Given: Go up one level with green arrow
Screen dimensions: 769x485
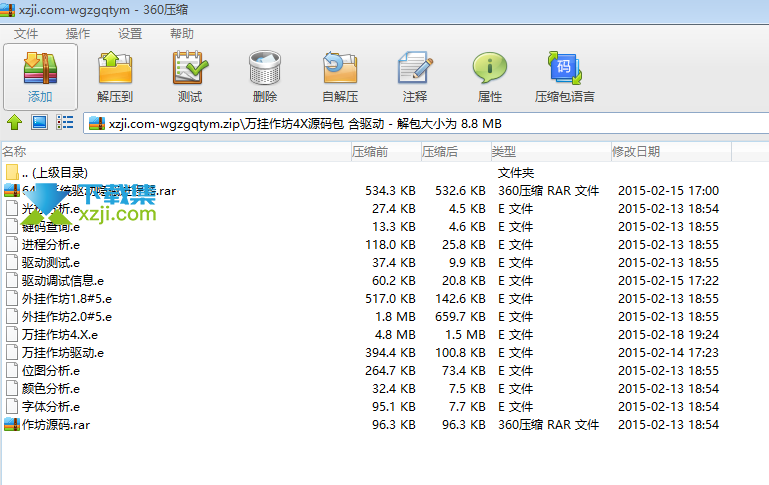Looking at the screenshot, I should [15, 122].
